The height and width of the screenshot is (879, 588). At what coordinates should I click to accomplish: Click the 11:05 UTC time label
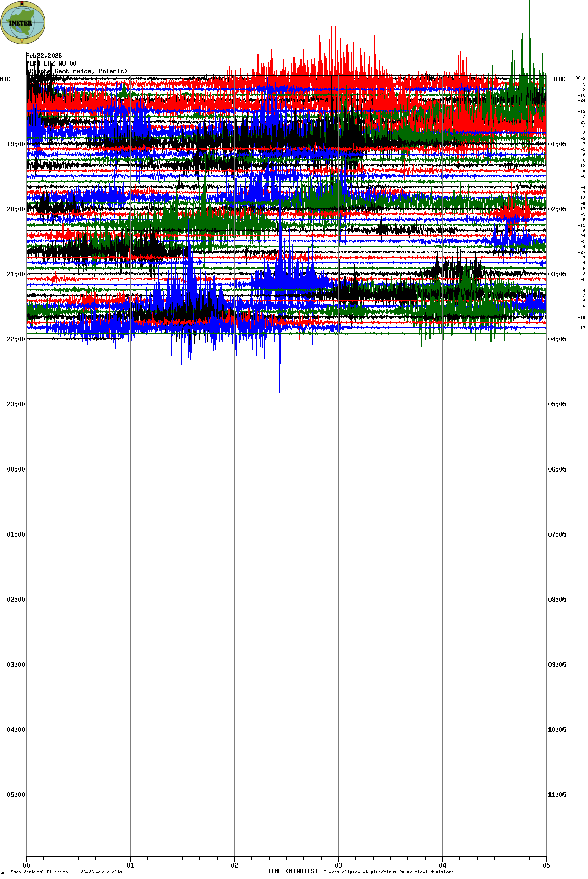[x=557, y=795]
